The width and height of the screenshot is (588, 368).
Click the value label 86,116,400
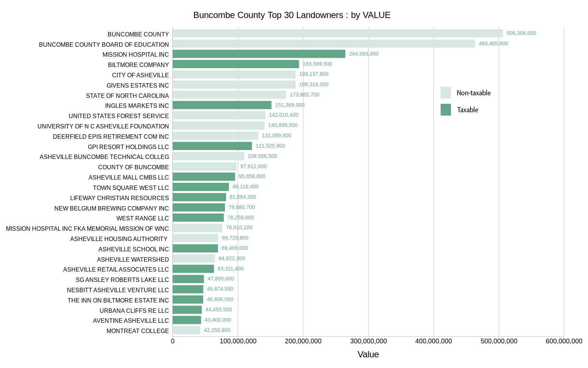pos(245,187)
